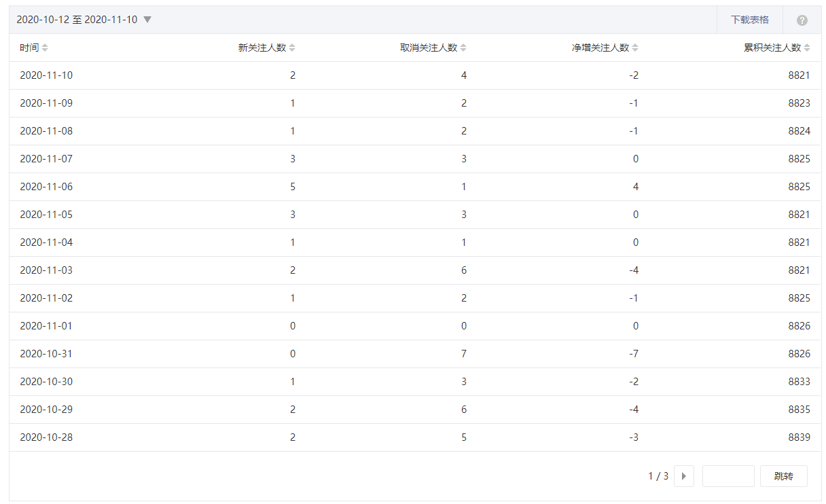Select the 2020-11-07 date cell
The width and height of the screenshot is (826, 504).
pyautogui.click(x=46, y=159)
